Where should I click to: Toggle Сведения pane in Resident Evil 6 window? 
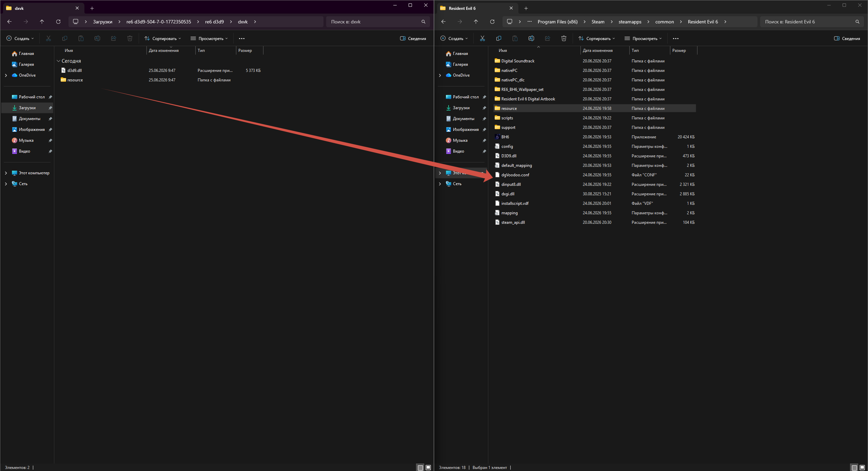[x=847, y=39]
